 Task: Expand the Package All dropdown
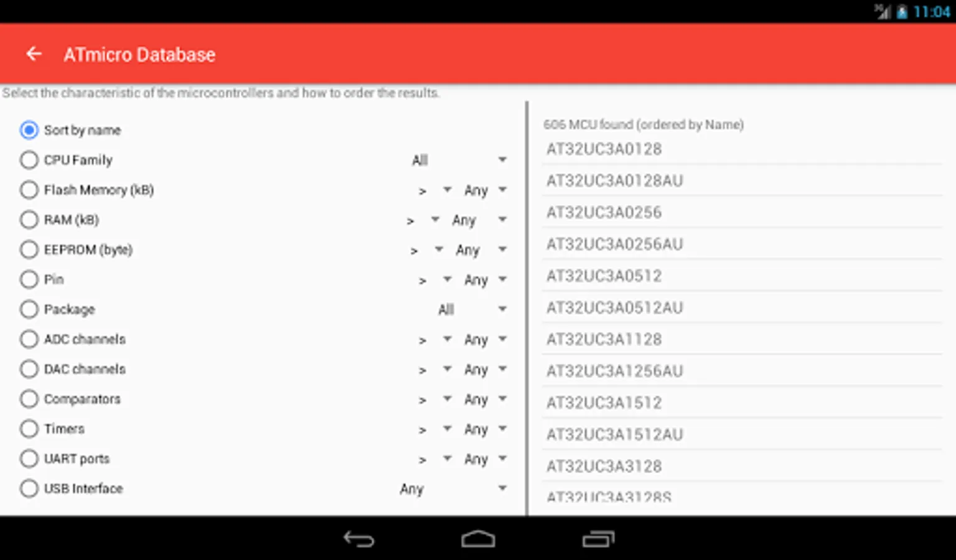472,309
